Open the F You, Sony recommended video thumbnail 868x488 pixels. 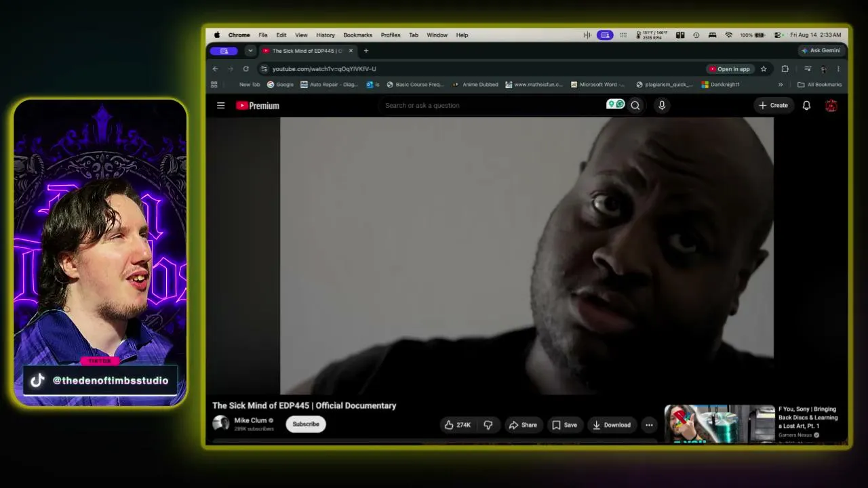719,424
